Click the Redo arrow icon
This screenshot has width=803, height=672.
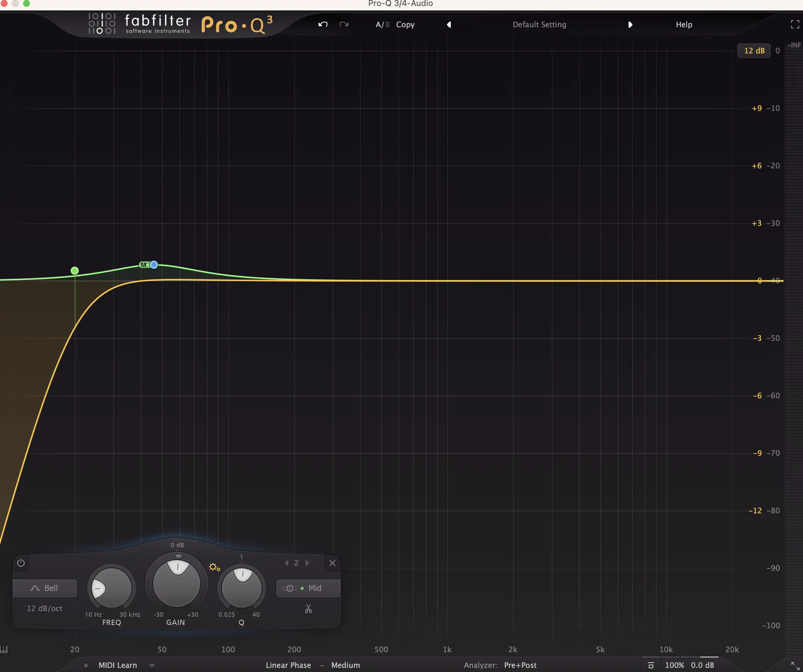click(x=344, y=25)
